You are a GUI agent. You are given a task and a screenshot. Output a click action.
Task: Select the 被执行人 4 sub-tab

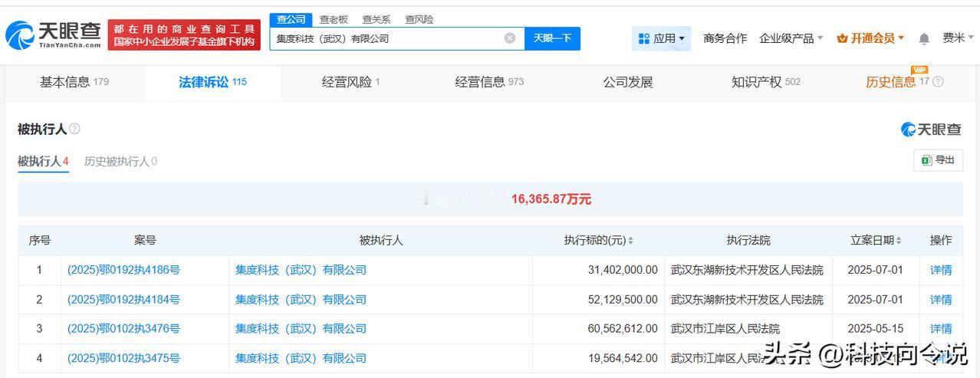pos(43,161)
